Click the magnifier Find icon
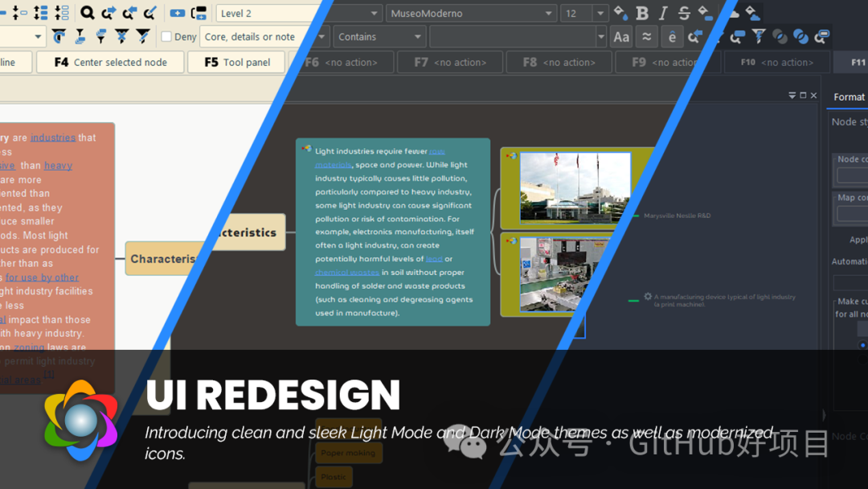The width and height of the screenshot is (868, 489). pyautogui.click(x=87, y=13)
